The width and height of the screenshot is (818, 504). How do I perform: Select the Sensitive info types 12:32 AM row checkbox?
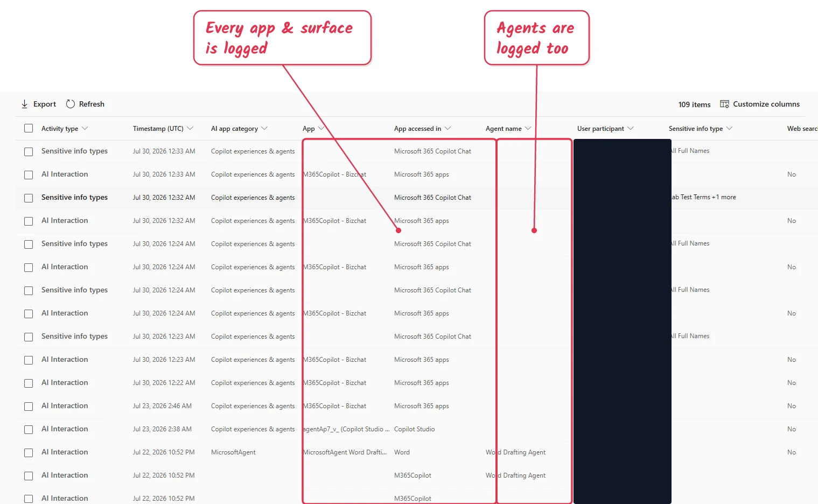[x=29, y=198]
